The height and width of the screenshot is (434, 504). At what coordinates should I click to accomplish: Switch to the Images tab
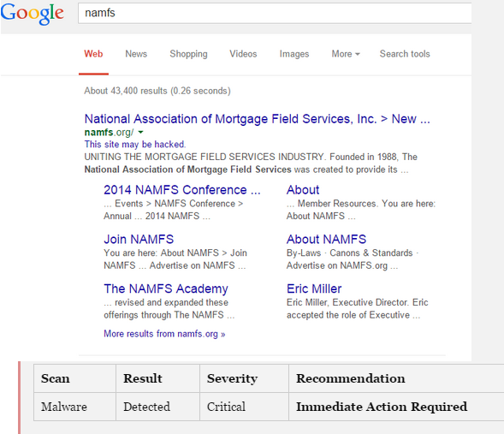(294, 54)
